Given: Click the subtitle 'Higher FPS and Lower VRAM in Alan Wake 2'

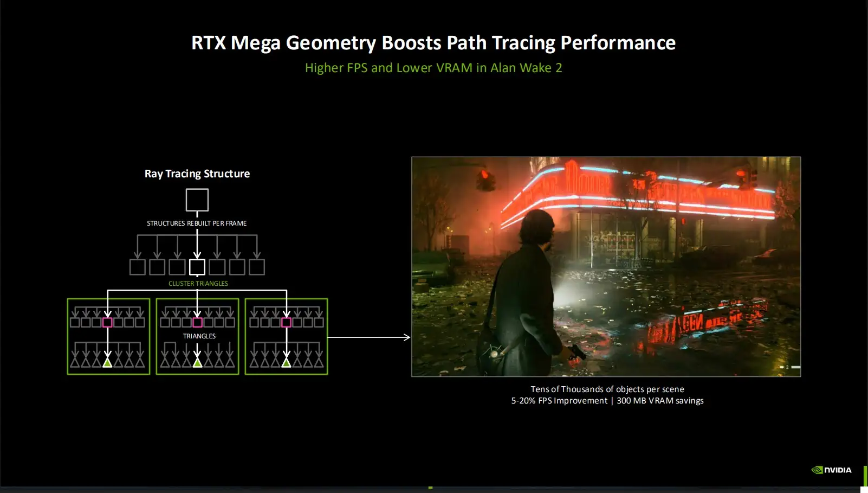Looking at the screenshot, I should (433, 68).
